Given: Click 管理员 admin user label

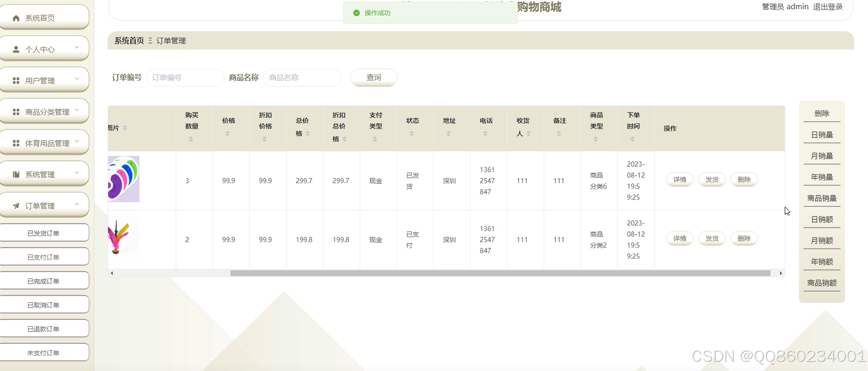Looking at the screenshot, I should click(x=785, y=6).
